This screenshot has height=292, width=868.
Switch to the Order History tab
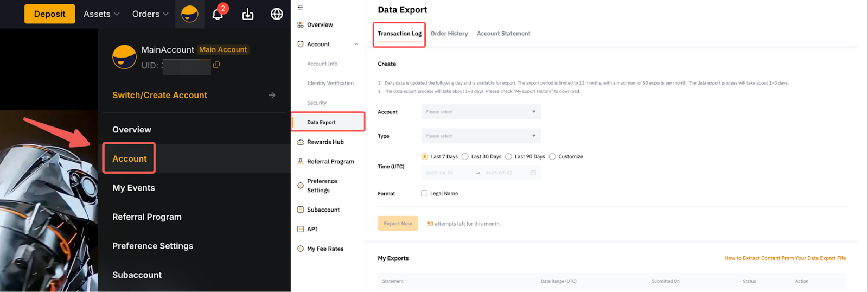pyautogui.click(x=449, y=34)
